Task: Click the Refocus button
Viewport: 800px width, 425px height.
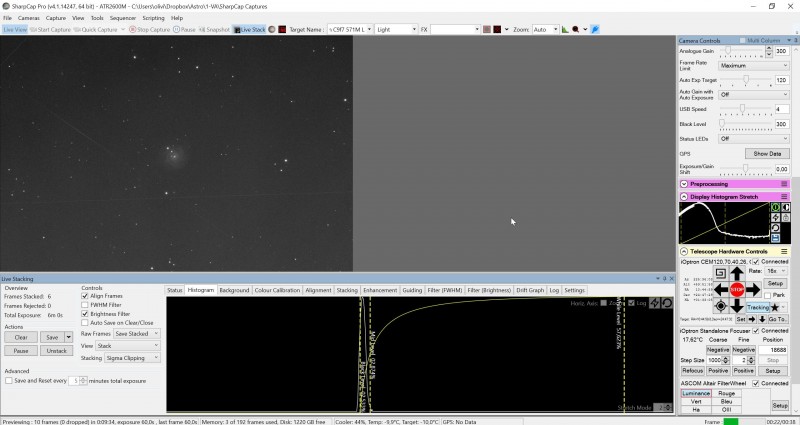Action: click(x=692, y=370)
